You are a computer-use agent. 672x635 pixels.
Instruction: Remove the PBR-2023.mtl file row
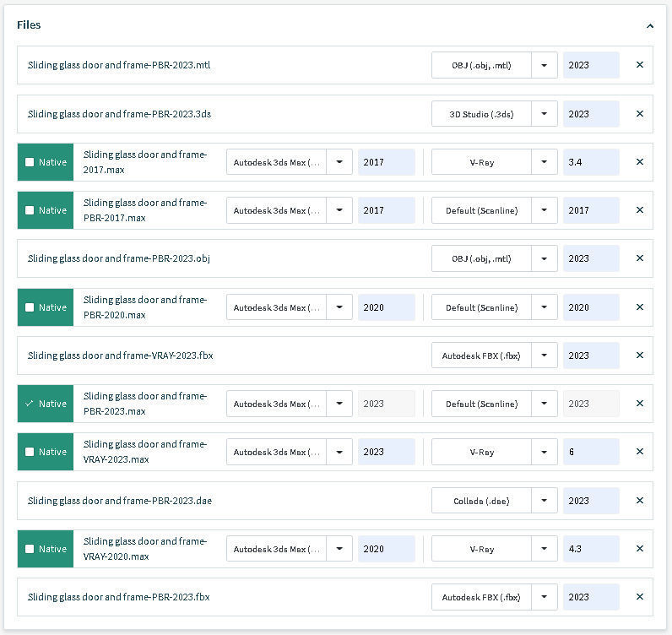tap(639, 65)
